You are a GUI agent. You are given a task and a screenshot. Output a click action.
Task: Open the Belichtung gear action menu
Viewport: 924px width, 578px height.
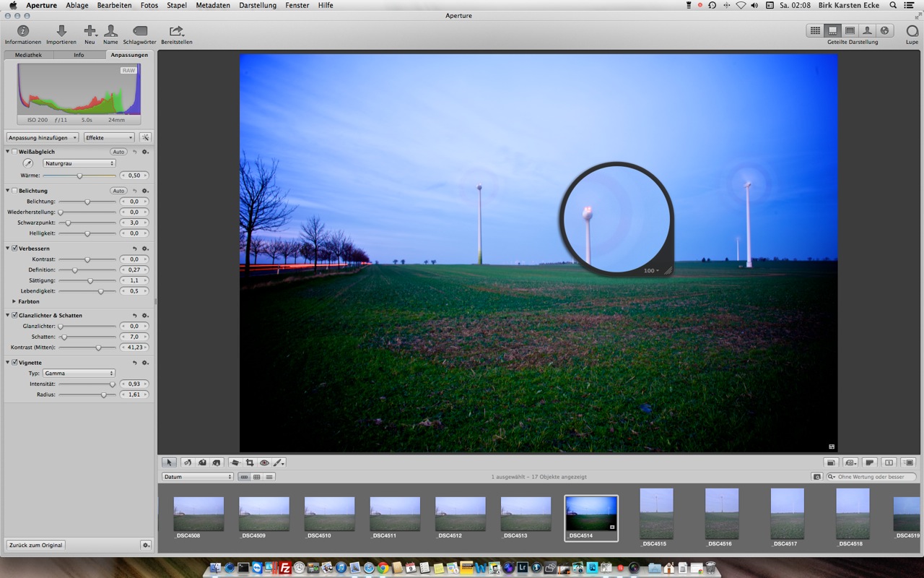tap(145, 191)
